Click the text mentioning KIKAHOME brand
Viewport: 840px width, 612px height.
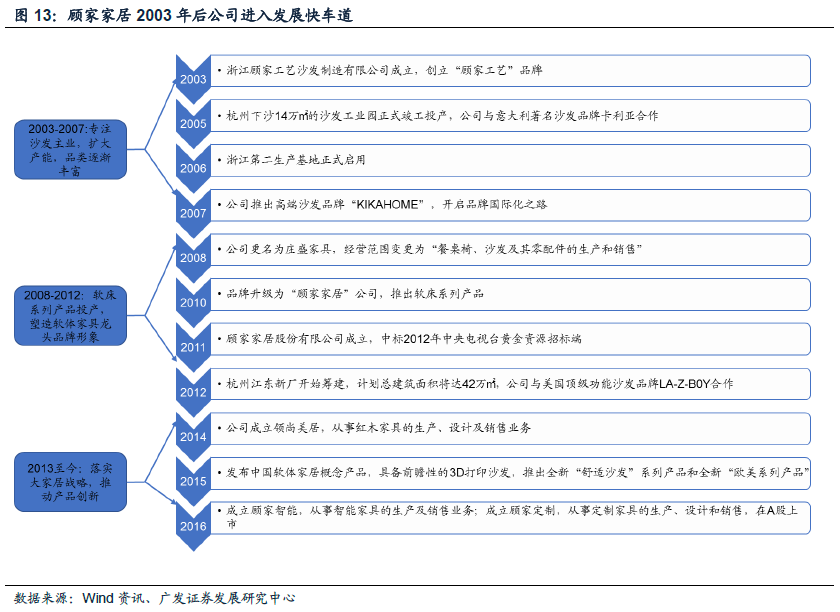pyautogui.click(x=386, y=204)
